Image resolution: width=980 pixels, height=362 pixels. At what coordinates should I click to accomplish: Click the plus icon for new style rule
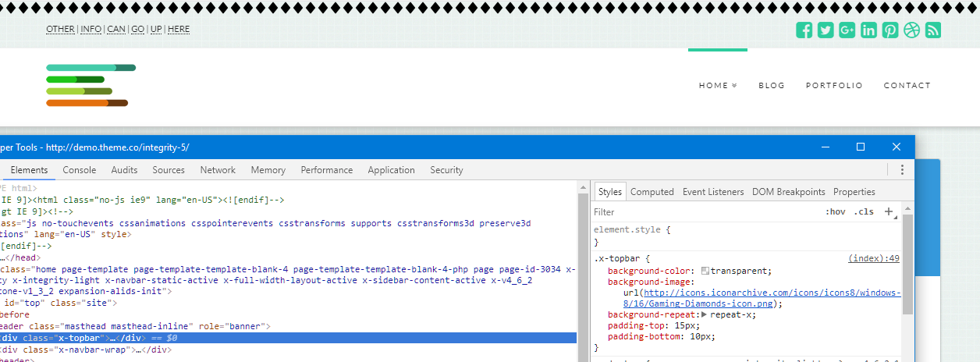(888, 211)
